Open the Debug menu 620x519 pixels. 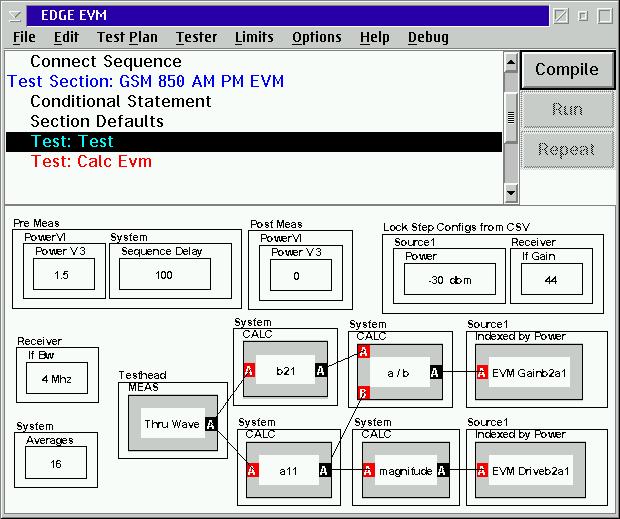pos(428,38)
